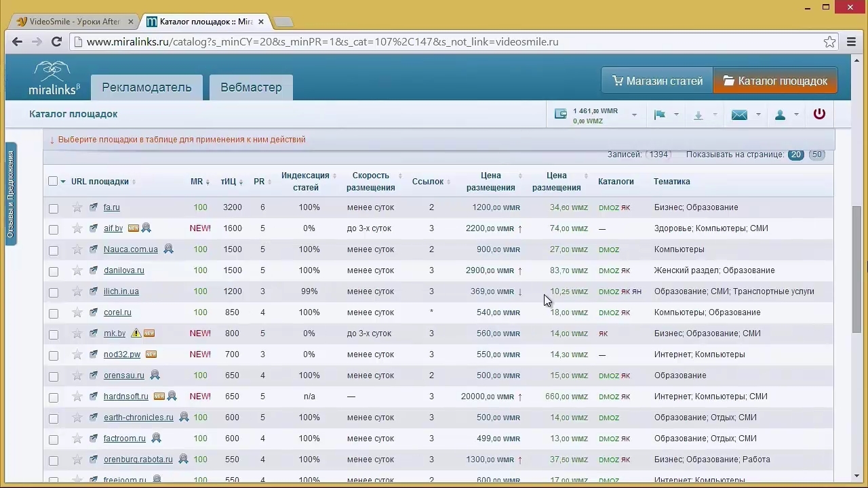Check the corel.ru row checkbox

click(x=54, y=313)
